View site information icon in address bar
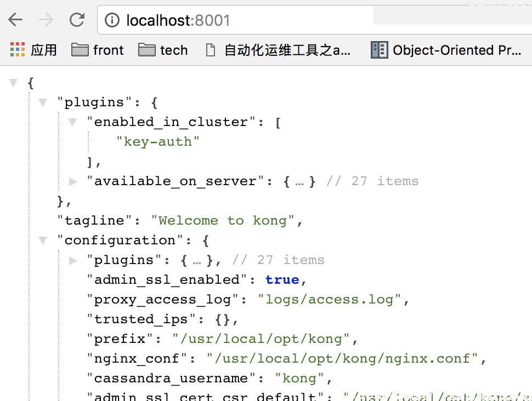 point(112,20)
